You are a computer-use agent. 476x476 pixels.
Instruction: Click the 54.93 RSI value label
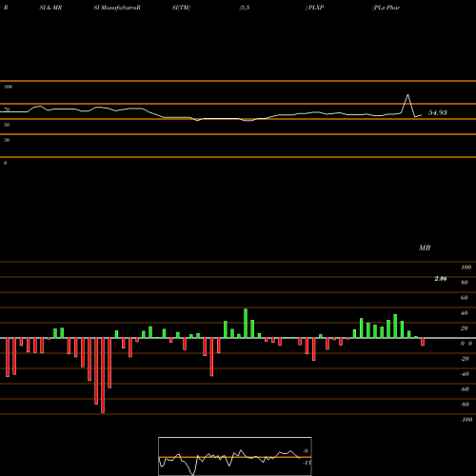438,112
